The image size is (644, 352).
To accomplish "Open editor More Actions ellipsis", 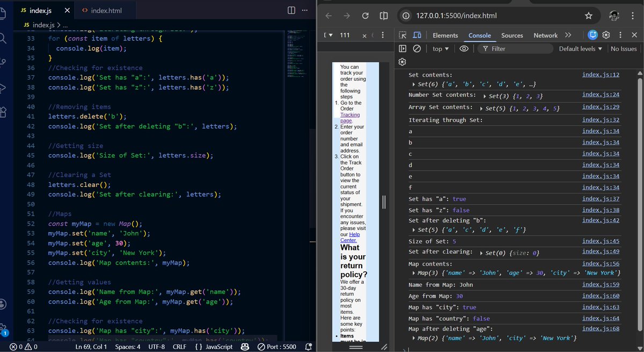I will (305, 10).
